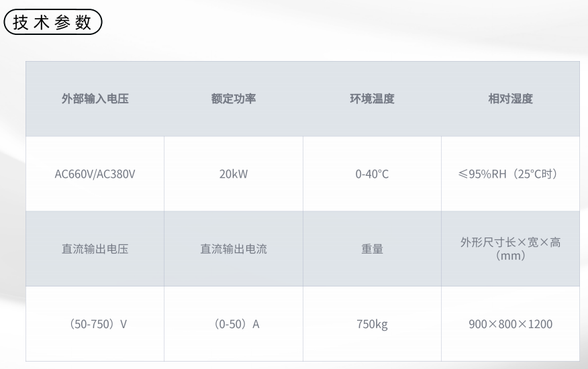Click the 环境温度 column header
The height and width of the screenshot is (369, 588).
[x=372, y=99]
